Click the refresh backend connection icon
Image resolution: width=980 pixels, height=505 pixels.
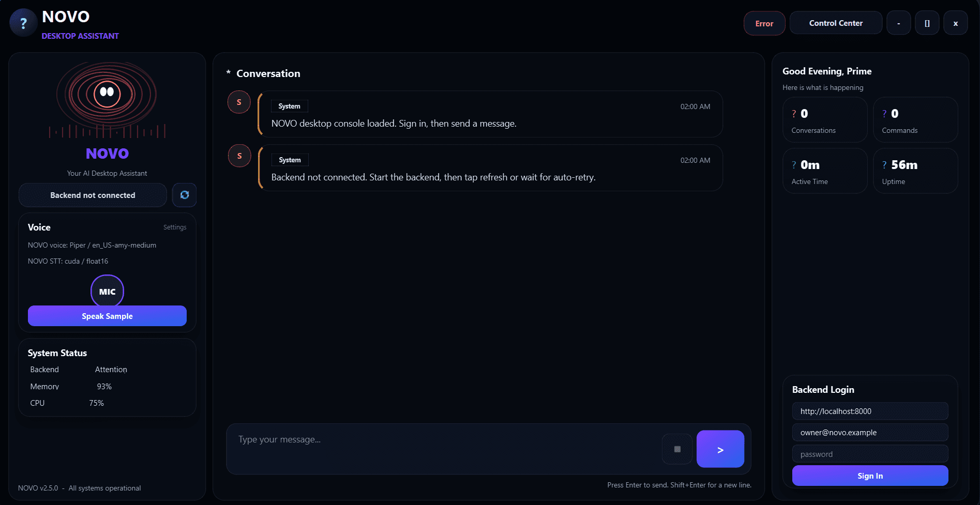(185, 195)
